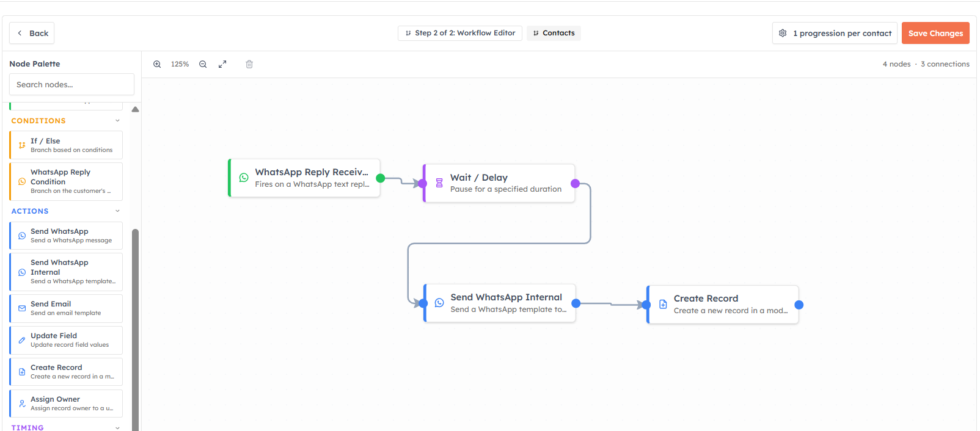Select the Create Record canvas node title
This screenshot has height=431, width=980.
click(x=706, y=299)
